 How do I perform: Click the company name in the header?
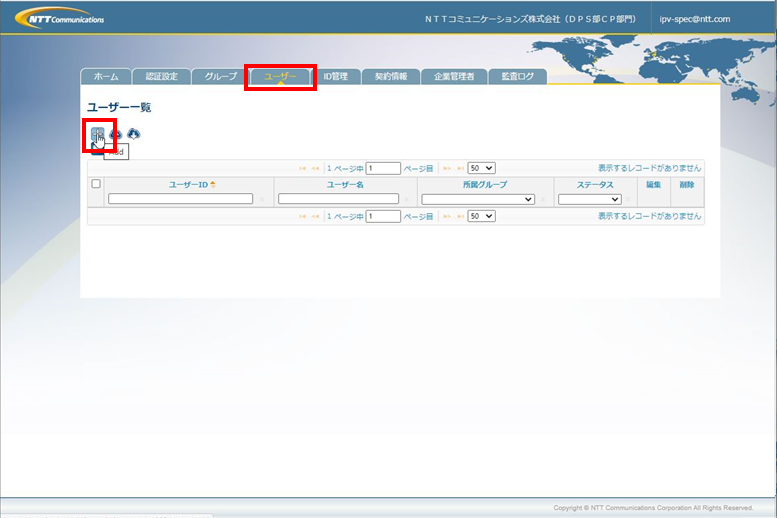530,19
